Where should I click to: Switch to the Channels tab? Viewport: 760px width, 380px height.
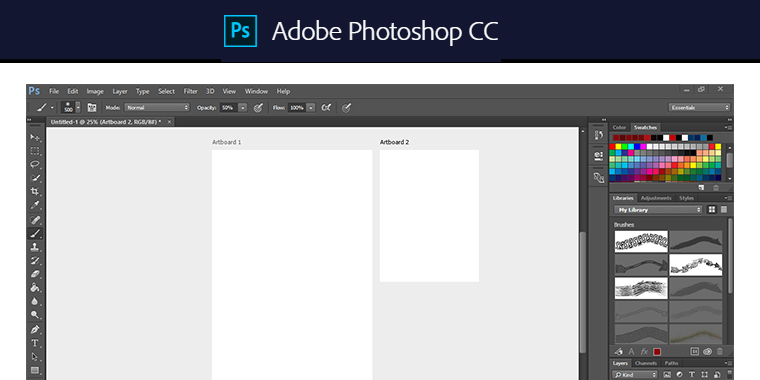(646, 363)
